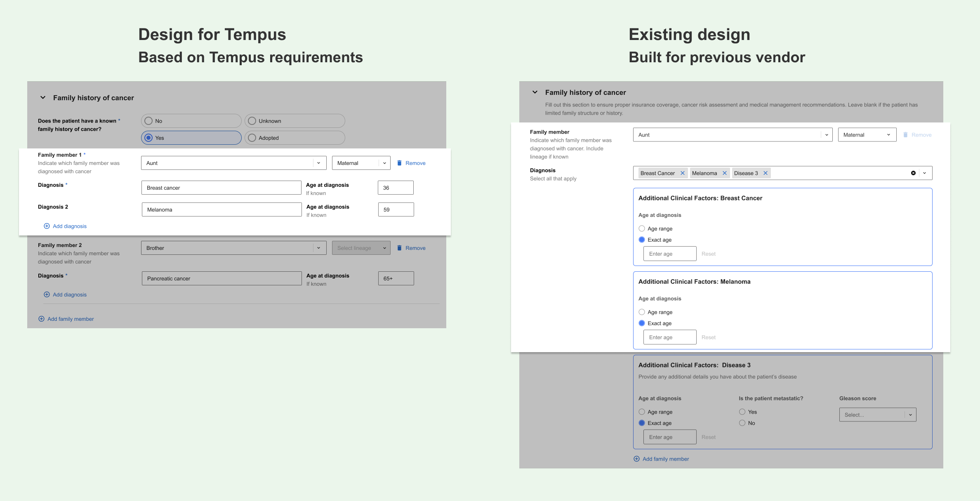Click the Breast cancer diagnosis field
This screenshot has width=980, height=501.
221,188
